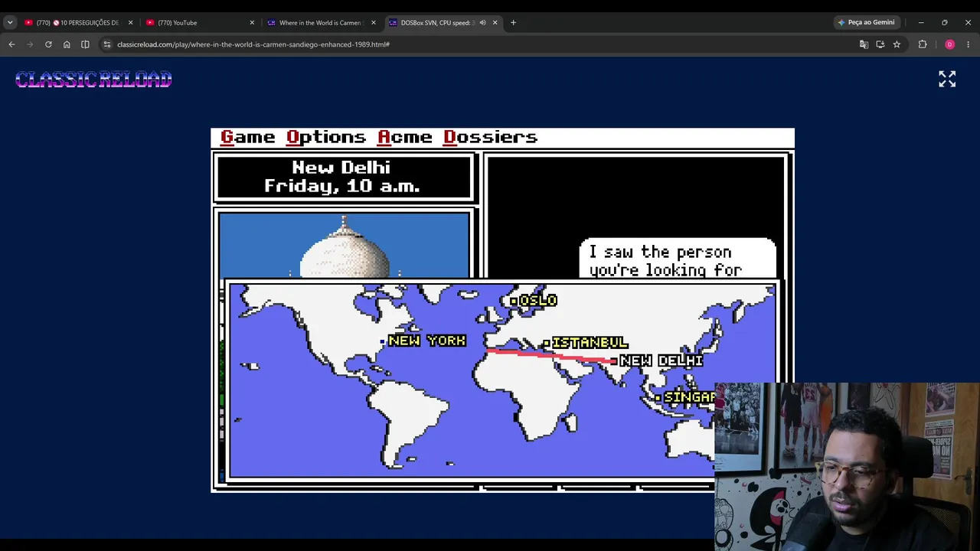Click the "New Delhi Friday, 10 a.m." location panel
The image size is (980, 551).
coord(345,177)
